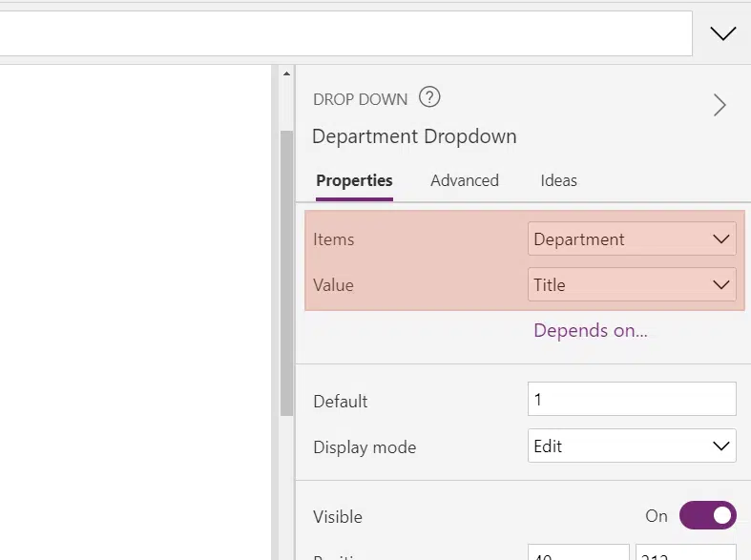Click the canvas vertical scrollbar thumb
Screen dimensions: 751x560
pos(286,273)
